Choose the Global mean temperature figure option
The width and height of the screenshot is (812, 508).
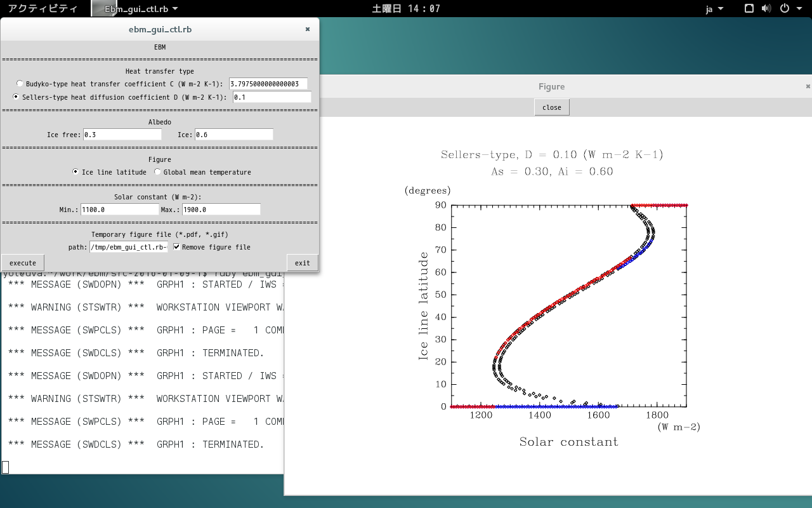click(x=157, y=172)
